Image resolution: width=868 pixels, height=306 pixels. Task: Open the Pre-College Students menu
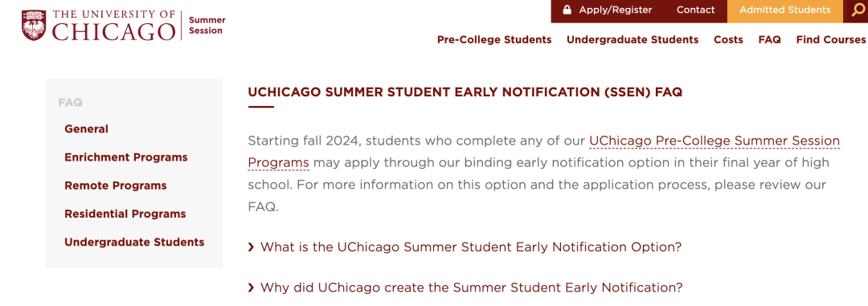pos(494,40)
